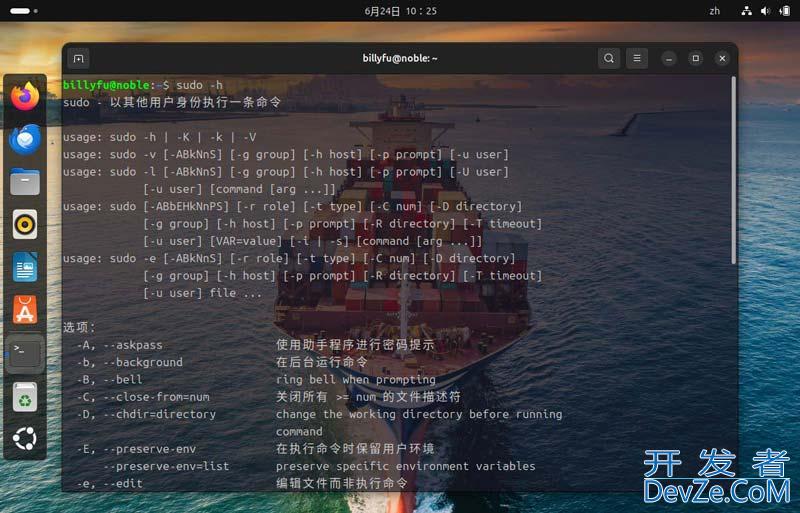Open the Files manager in dock

(25, 182)
